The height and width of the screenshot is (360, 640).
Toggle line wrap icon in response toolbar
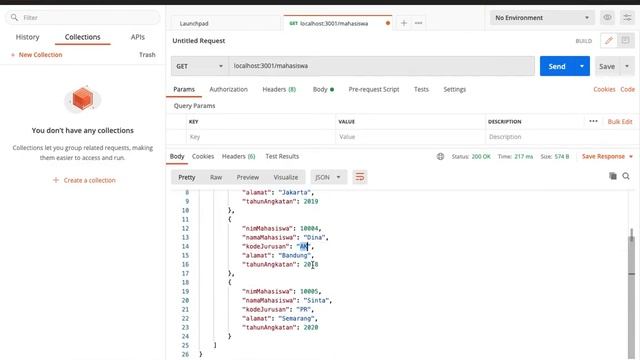pos(360,177)
